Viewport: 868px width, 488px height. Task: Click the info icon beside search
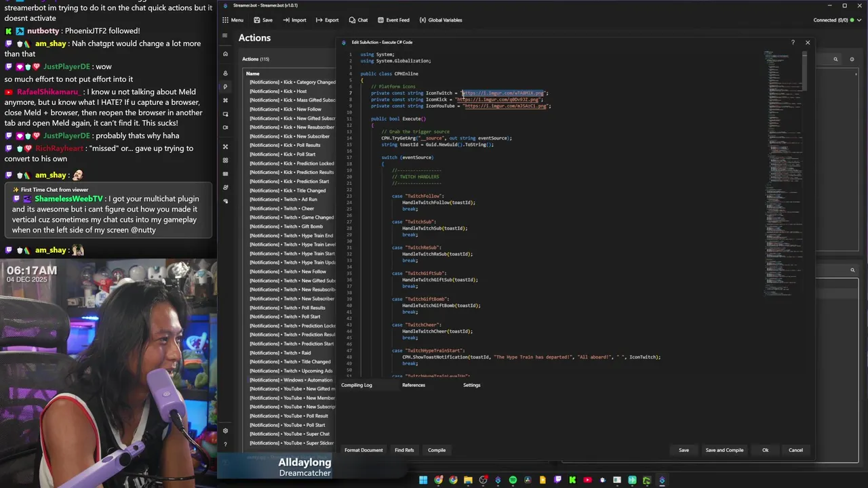(x=852, y=59)
